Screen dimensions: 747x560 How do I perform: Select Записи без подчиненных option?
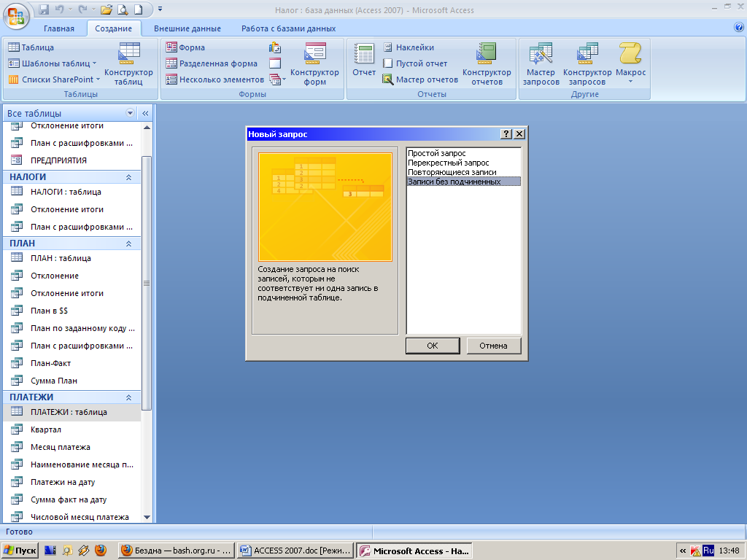[x=463, y=182]
